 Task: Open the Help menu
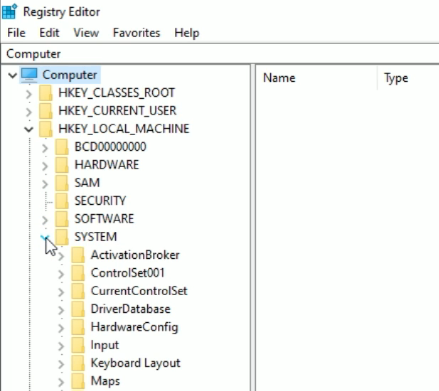(187, 33)
